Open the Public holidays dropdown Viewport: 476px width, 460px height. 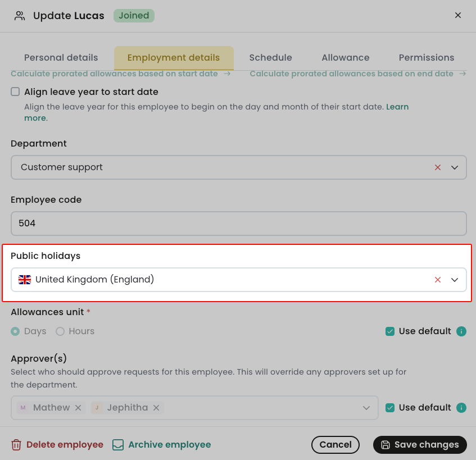coord(455,279)
